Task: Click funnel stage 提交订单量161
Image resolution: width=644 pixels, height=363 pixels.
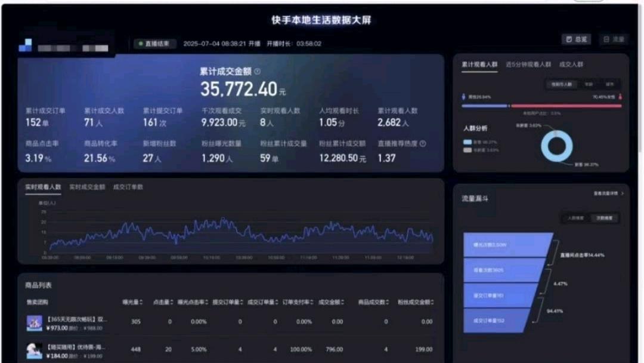Action: click(x=500, y=295)
